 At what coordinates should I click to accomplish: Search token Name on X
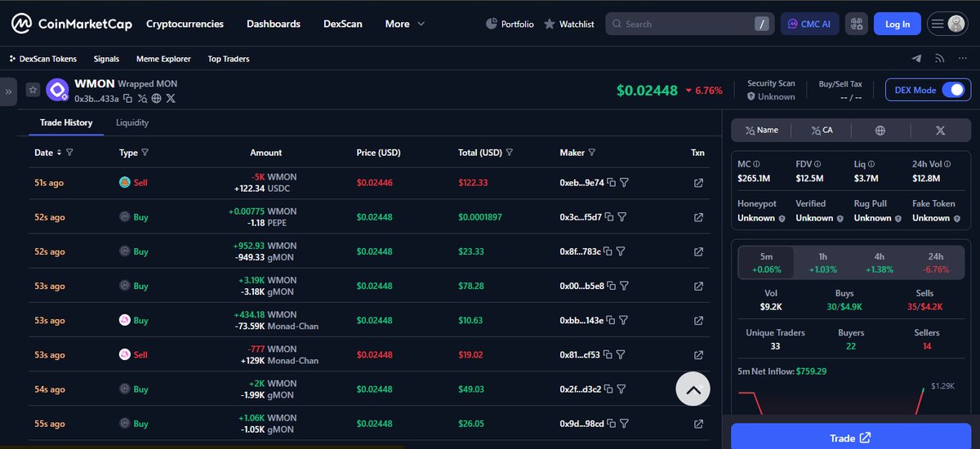(761, 130)
